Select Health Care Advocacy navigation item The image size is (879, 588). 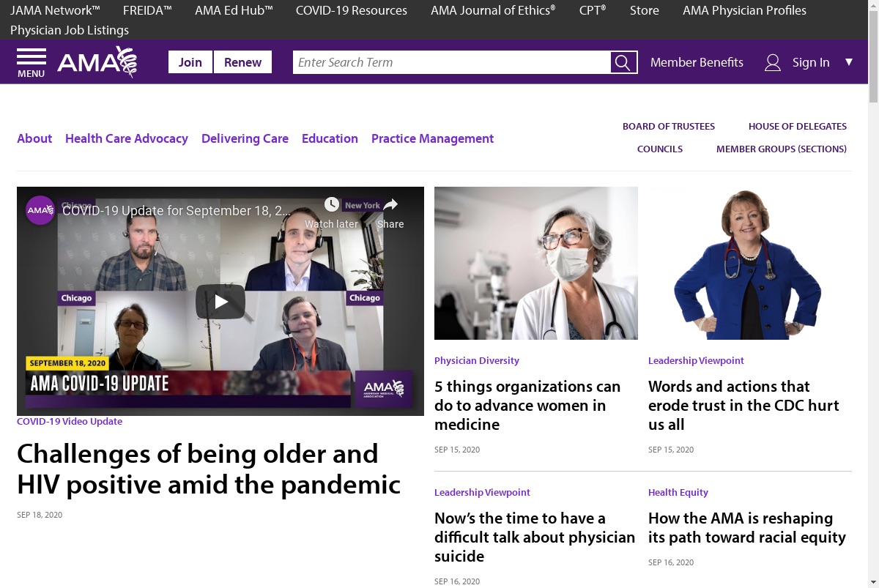click(127, 138)
